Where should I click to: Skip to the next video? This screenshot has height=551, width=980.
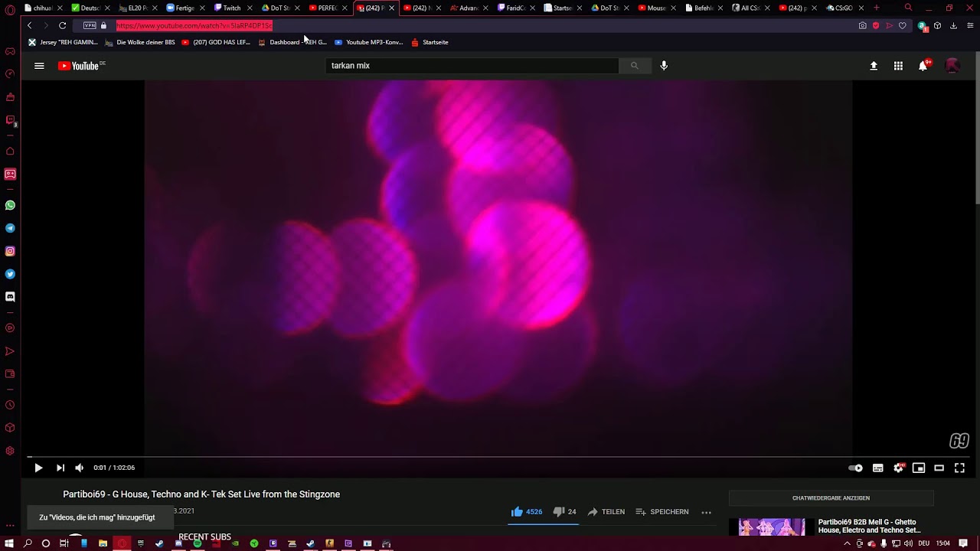click(60, 468)
